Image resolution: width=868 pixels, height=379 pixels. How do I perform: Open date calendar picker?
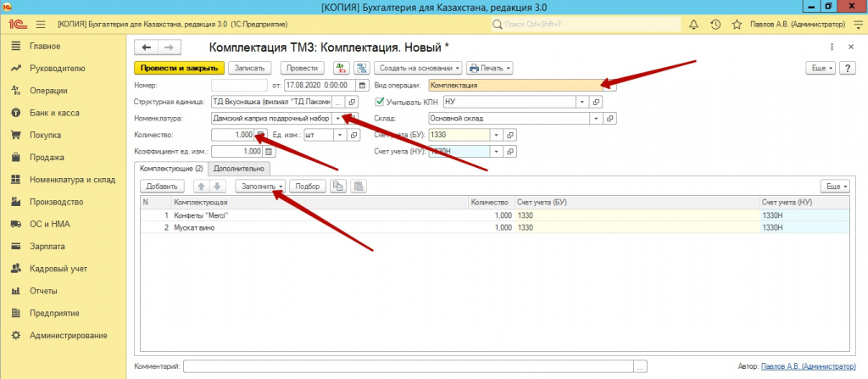363,86
